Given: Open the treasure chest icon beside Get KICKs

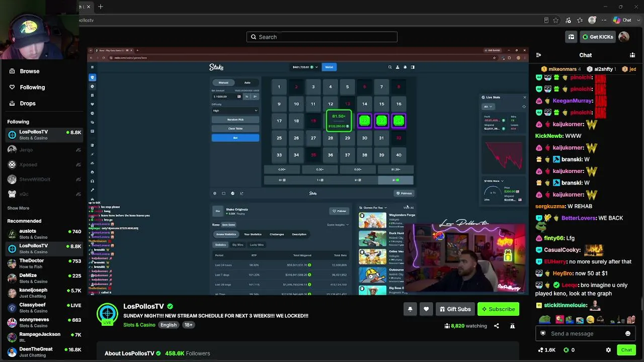Looking at the screenshot, I should click(x=571, y=37).
